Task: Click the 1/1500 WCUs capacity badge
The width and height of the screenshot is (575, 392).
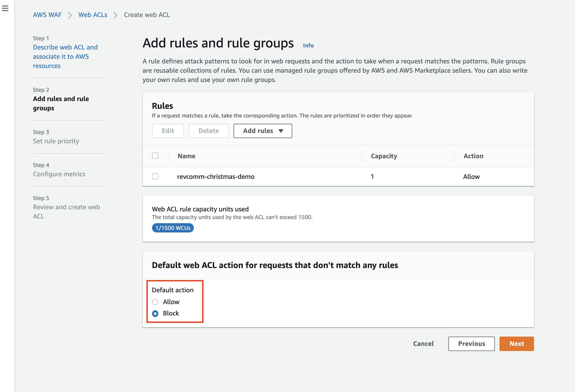Action: (x=173, y=228)
